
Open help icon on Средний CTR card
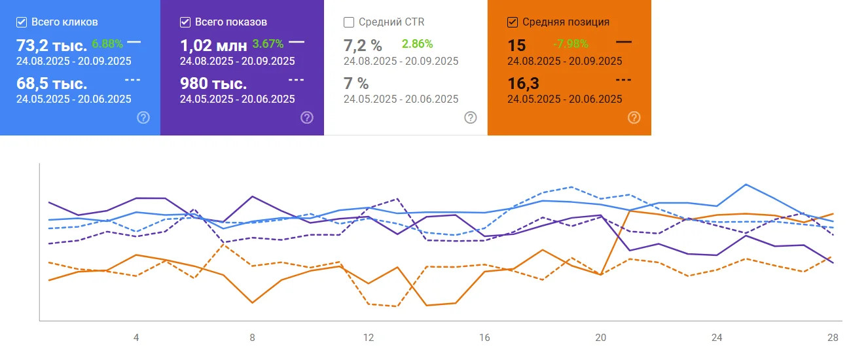click(471, 118)
